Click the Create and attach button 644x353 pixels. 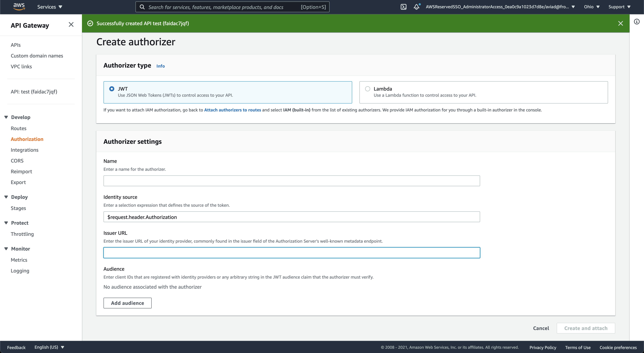tap(586, 328)
